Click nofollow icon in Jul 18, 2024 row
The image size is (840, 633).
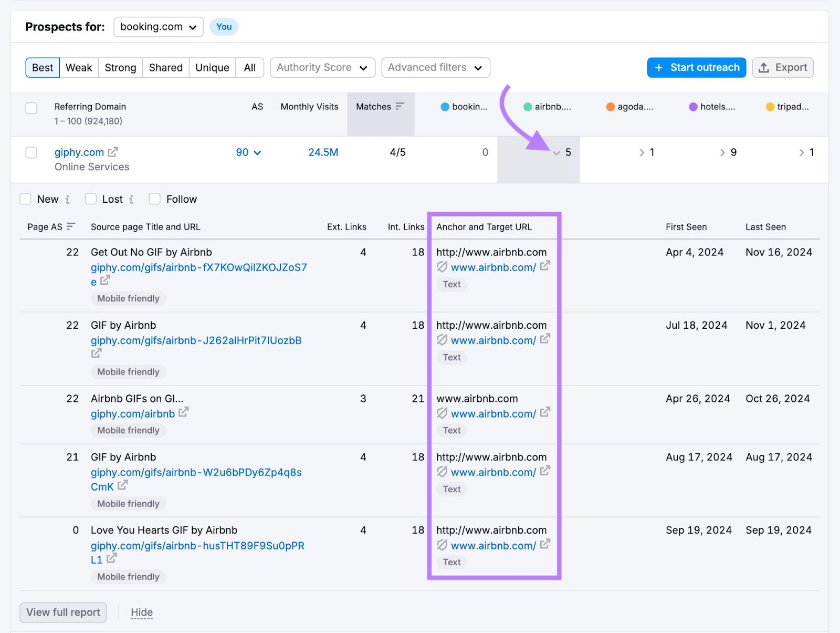point(442,340)
